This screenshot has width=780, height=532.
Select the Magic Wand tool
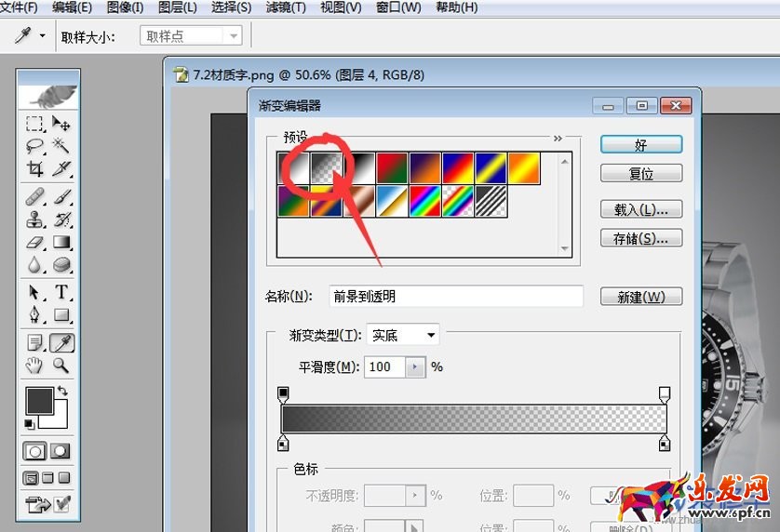click(61, 146)
